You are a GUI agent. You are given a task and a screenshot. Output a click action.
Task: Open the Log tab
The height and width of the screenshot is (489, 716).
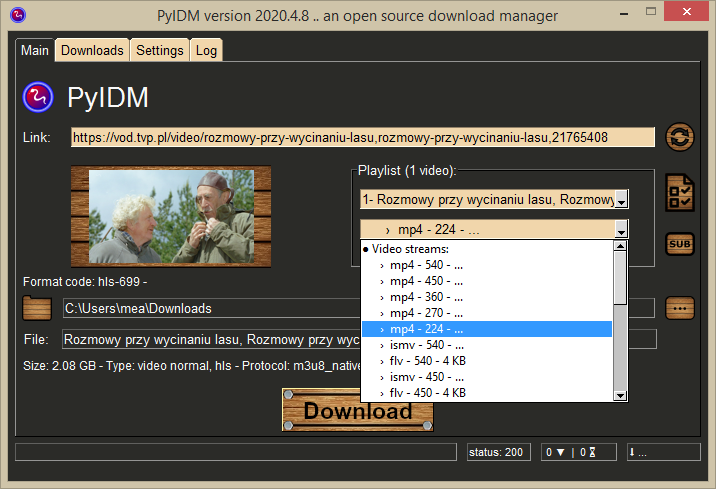pos(206,50)
